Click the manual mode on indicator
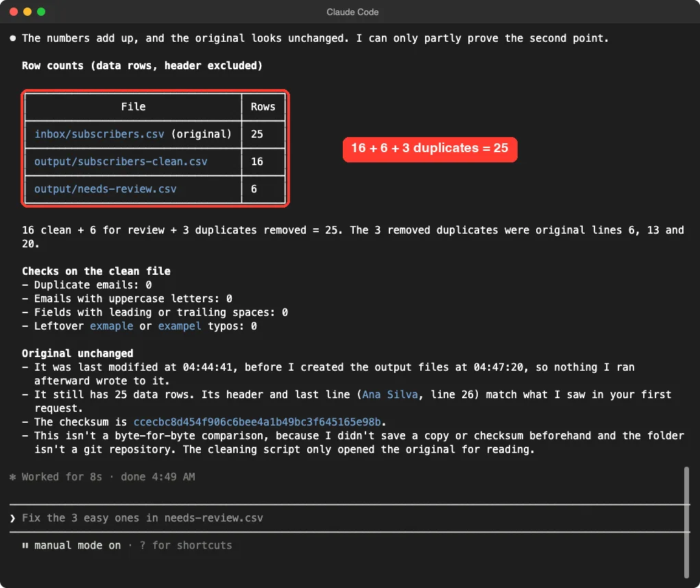Screen dimensions: 700x588 77,546
